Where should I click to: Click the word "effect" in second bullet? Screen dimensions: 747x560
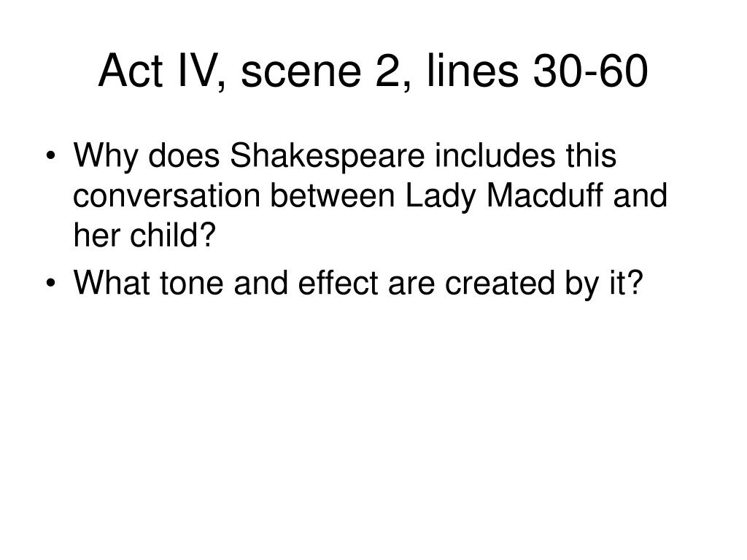click(338, 283)
